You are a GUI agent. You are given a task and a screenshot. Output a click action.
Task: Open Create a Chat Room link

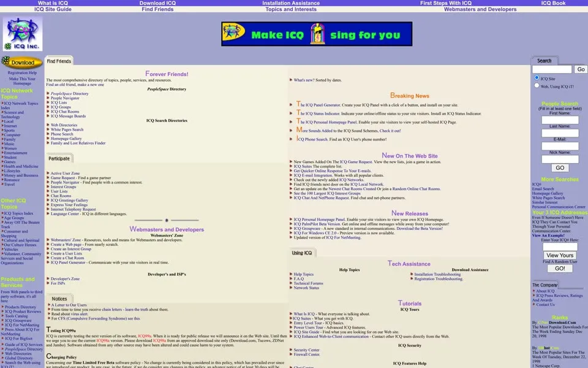(x=67, y=258)
